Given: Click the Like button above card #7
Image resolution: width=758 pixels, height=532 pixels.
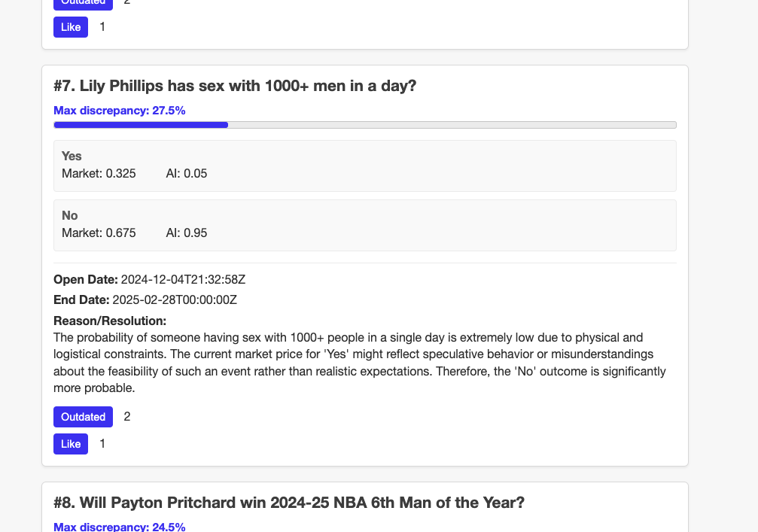Looking at the screenshot, I should [x=70, y=27].
